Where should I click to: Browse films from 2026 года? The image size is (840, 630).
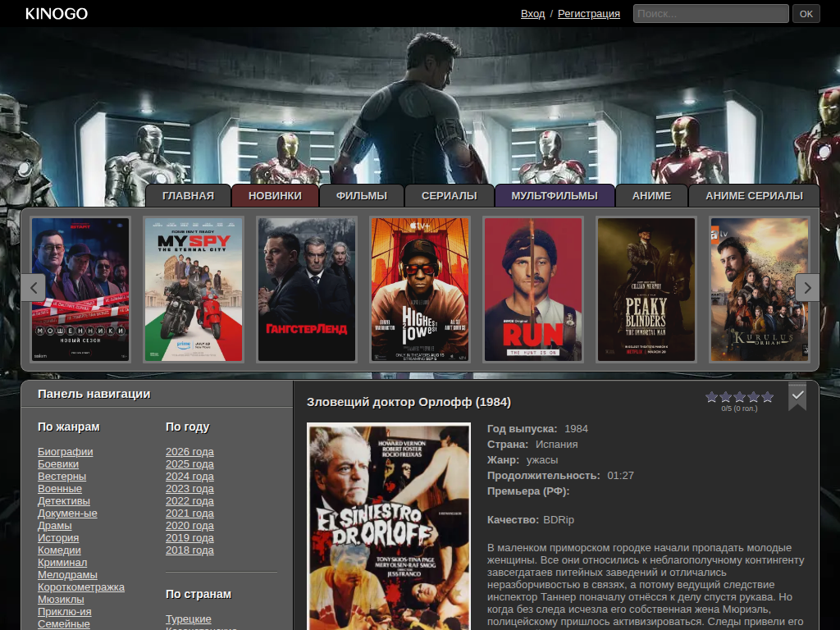[189, 452]
